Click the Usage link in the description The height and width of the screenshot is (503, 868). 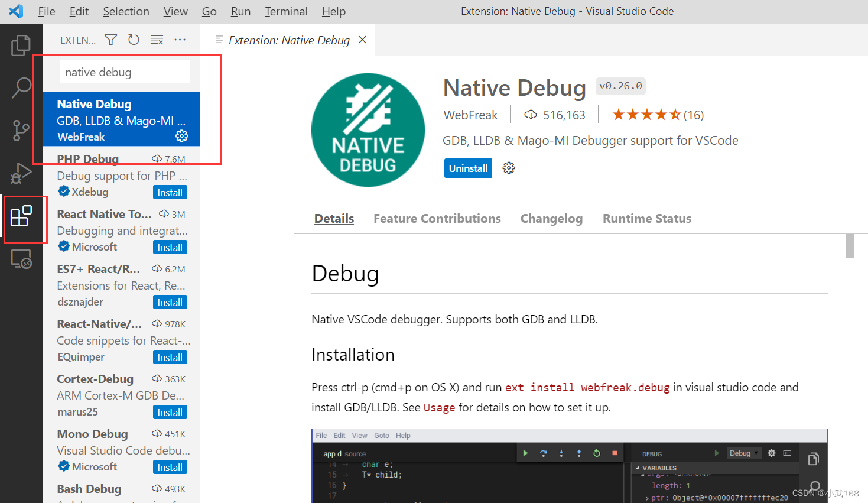click(439, 407)
